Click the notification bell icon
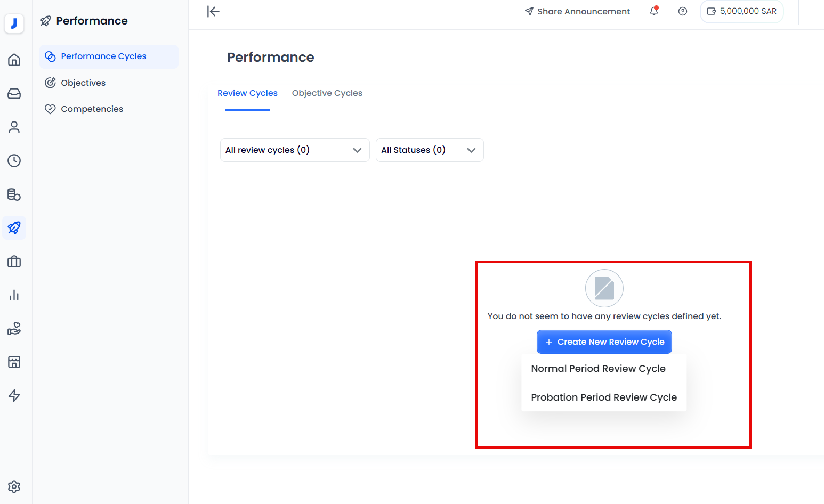Viewport: 824px width, 504px height. pos(654,11)
